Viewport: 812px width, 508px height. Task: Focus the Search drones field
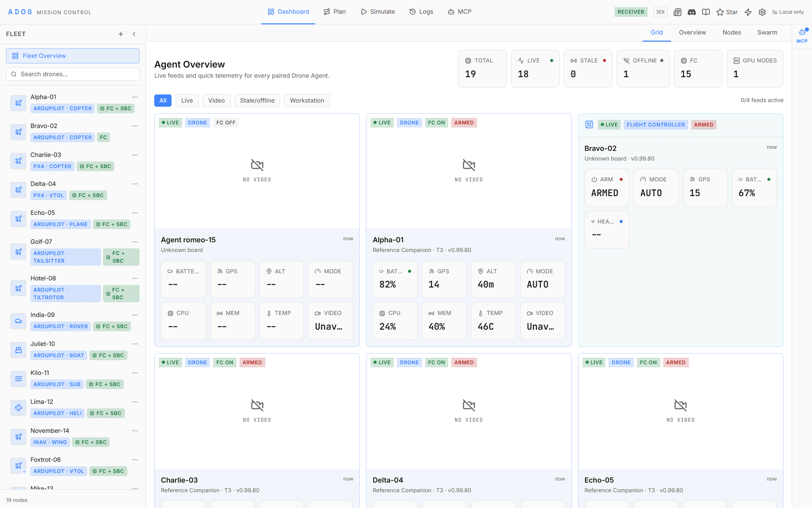point(73,74)
